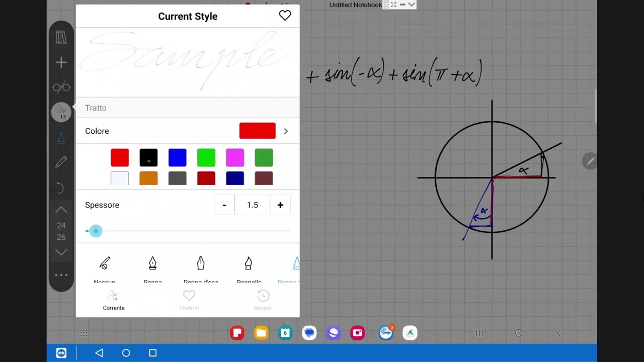Viewport: 644px width, 362px height.
Task: Select the Penna fountain pen style
Action: point(152,270)
